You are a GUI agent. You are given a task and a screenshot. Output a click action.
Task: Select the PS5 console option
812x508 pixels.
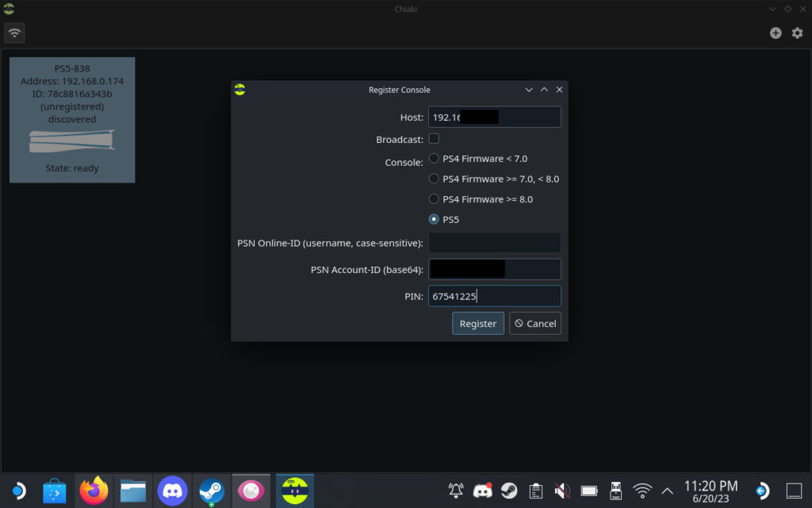444,219
